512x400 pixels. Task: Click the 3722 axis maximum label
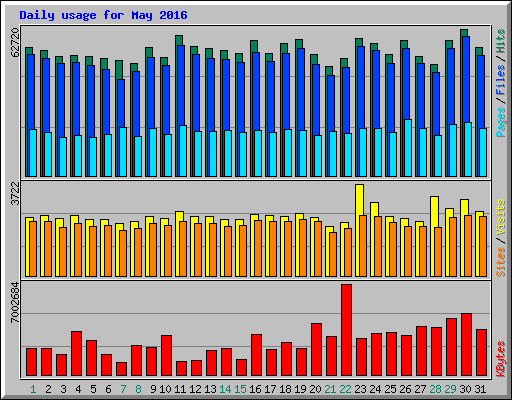pos(15,194)
